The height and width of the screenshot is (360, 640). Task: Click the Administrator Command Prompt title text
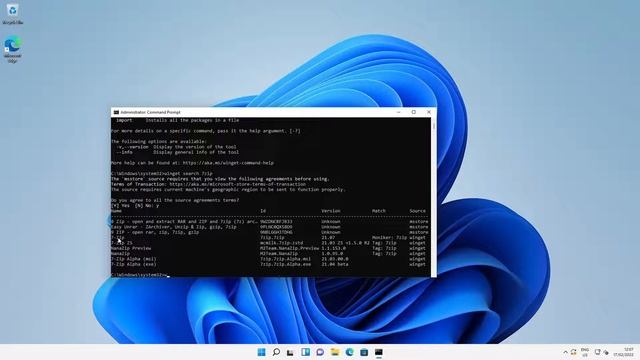[150, 112]
